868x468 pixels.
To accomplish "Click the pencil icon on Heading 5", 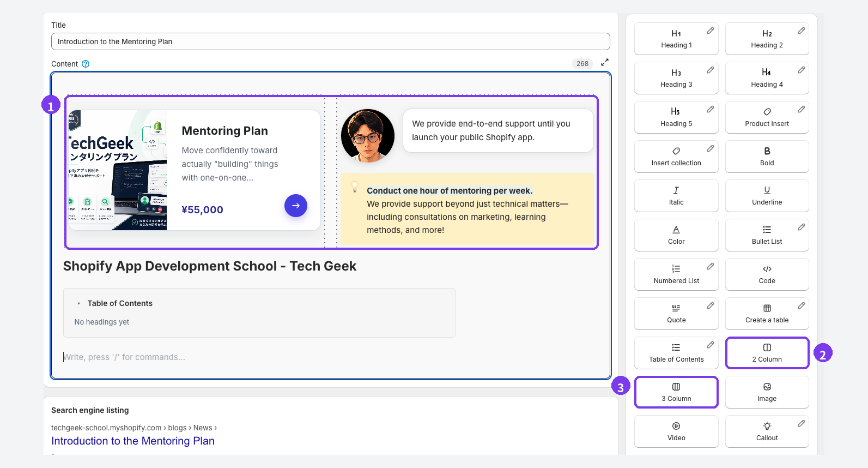I will click(x=711, y=110).
